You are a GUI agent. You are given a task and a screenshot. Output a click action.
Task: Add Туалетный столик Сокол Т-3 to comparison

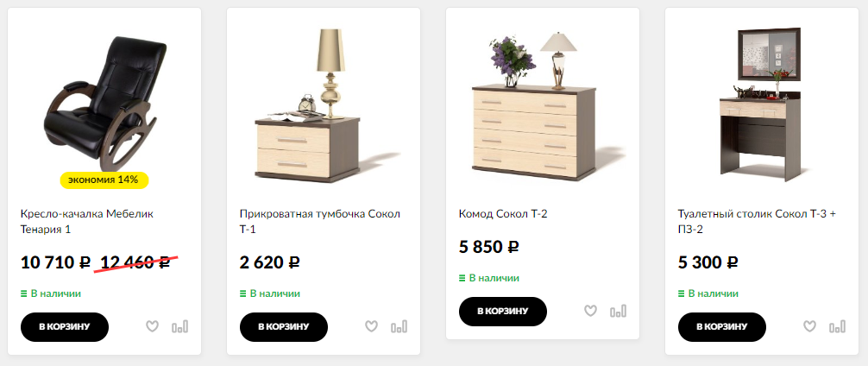[838, 326]
